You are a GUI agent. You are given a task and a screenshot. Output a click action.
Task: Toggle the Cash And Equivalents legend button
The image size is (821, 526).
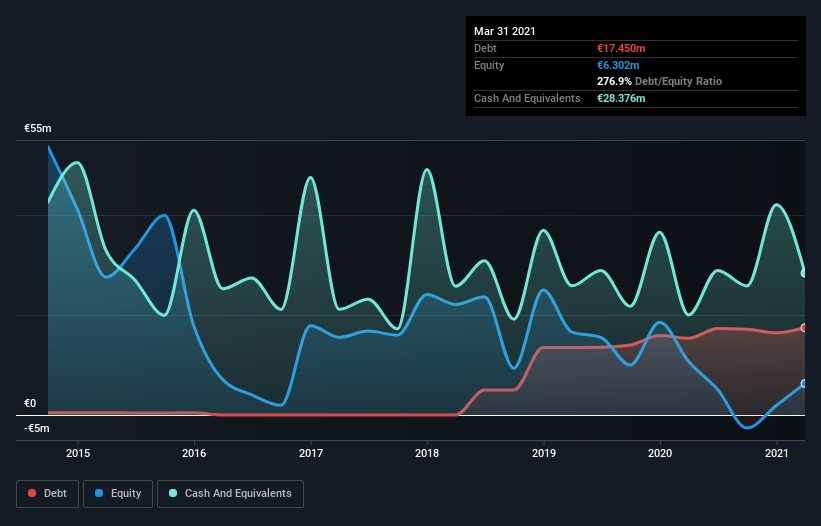tap(230, 494)
